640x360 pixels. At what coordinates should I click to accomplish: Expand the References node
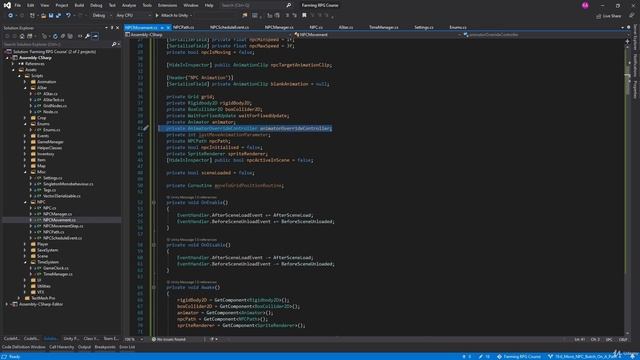tap(13, 64)
